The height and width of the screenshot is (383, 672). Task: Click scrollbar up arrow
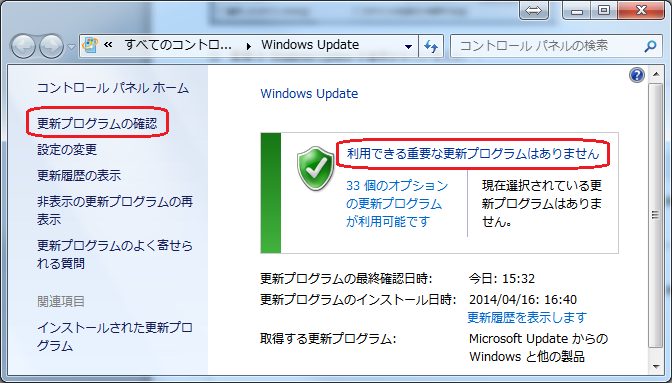coord(656,74)
